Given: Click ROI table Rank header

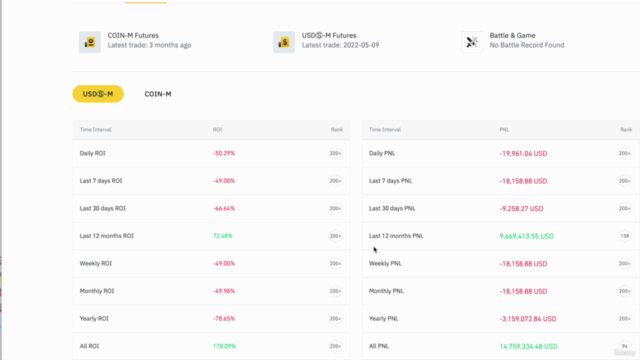Looking at the screenshot, I should point(337,130).
